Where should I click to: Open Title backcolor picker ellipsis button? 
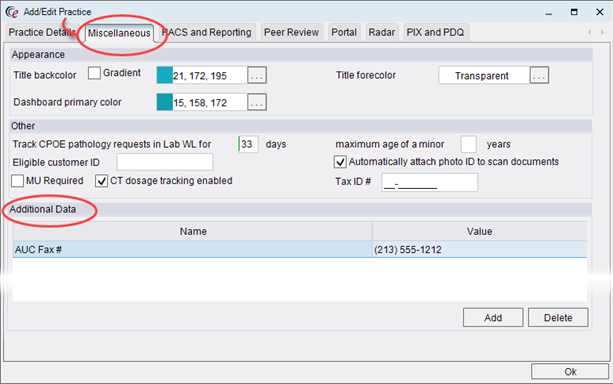pos(257,75)
